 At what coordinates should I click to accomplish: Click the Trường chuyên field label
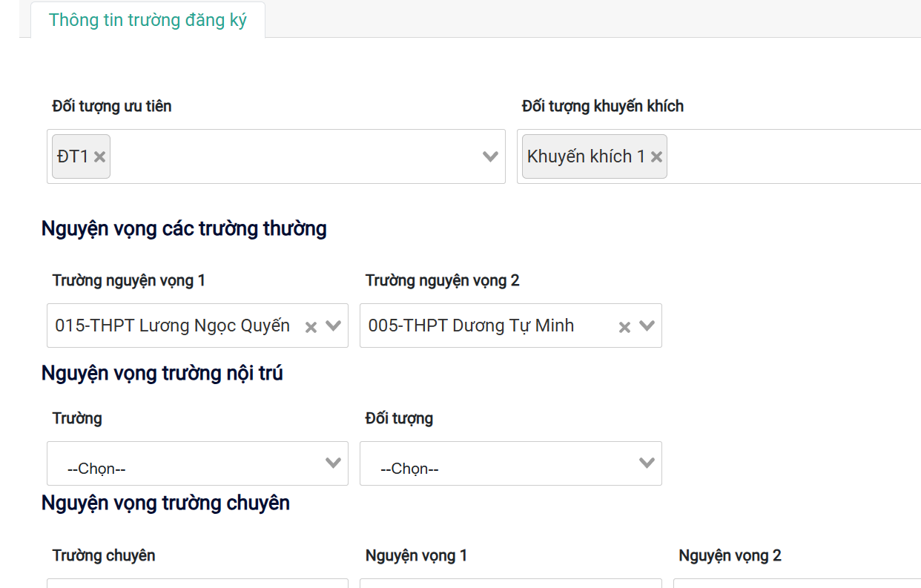(104, 555)
